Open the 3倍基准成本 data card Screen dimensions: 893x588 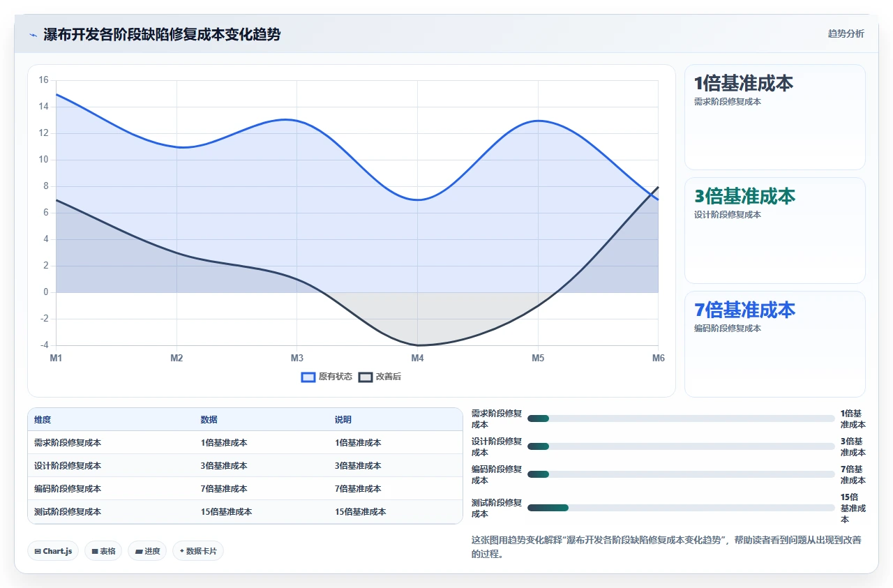pyautogui.click(x=775, y=231)
